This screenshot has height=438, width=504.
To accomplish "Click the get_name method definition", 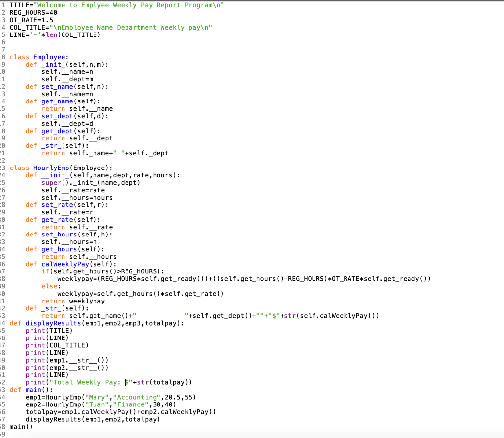I will (58, 101).
